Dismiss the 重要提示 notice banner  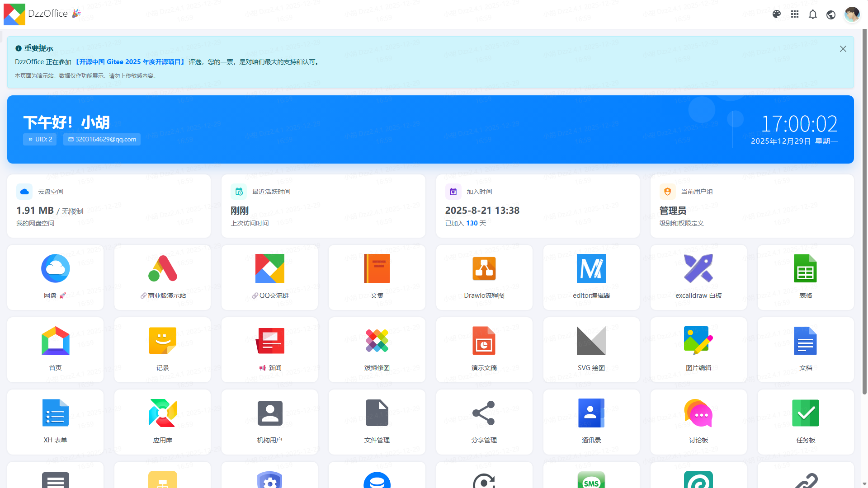[843, 49]
